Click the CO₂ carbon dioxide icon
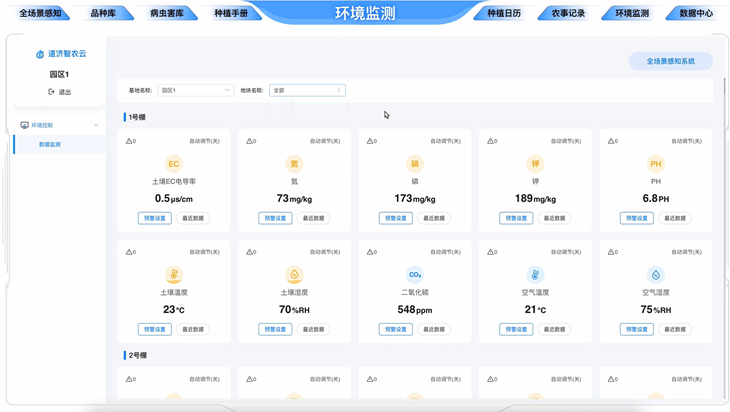The height and width of the screenshot is (412, 730). tap(415, 275)
